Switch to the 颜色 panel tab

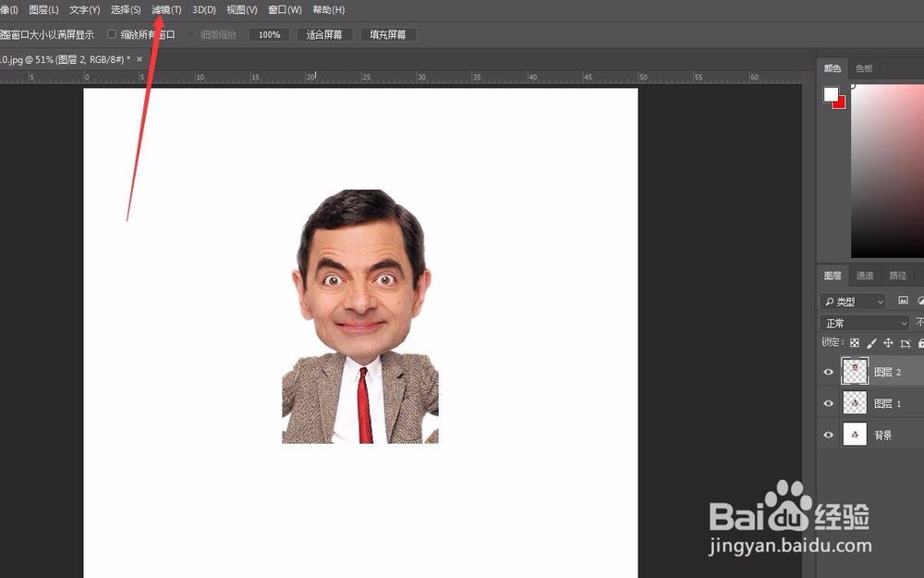833,68
